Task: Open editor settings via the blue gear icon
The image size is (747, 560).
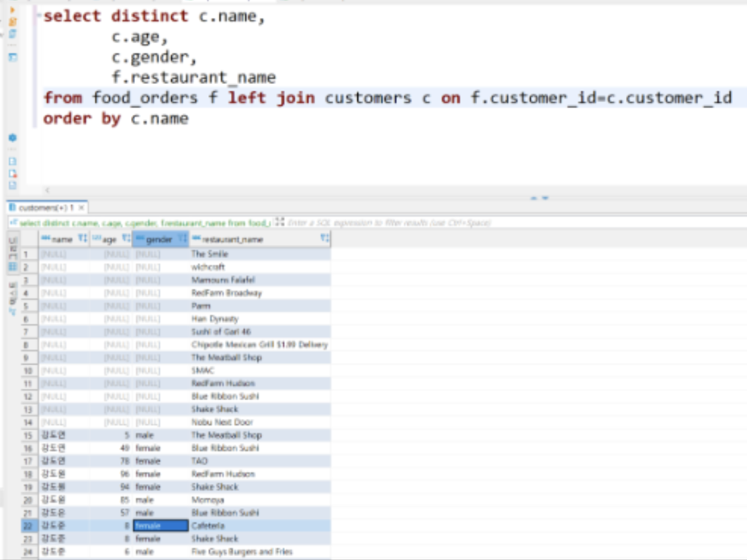Action: 12,138
